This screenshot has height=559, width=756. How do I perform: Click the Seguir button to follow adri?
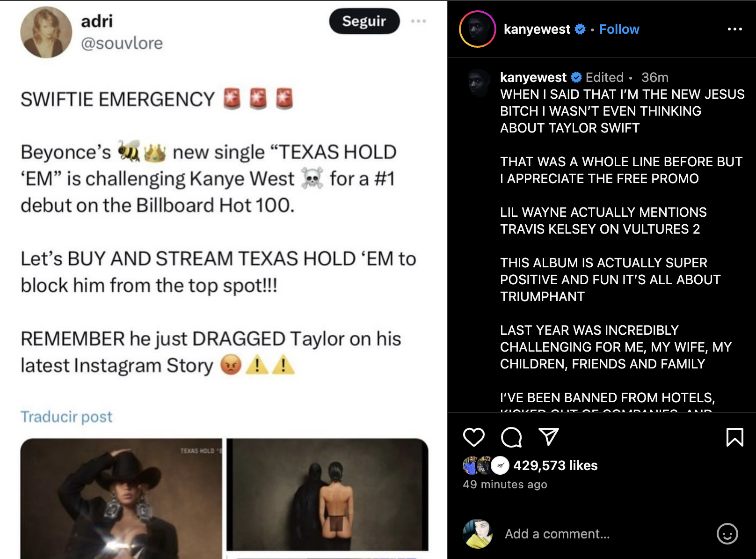click(x=364, y=21)
